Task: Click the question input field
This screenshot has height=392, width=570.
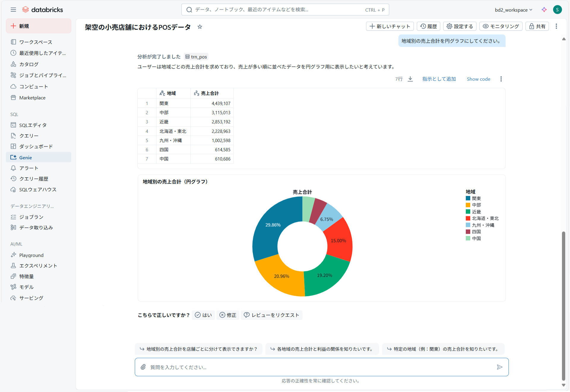Action: pyautogui.click(x=321, y=367)
